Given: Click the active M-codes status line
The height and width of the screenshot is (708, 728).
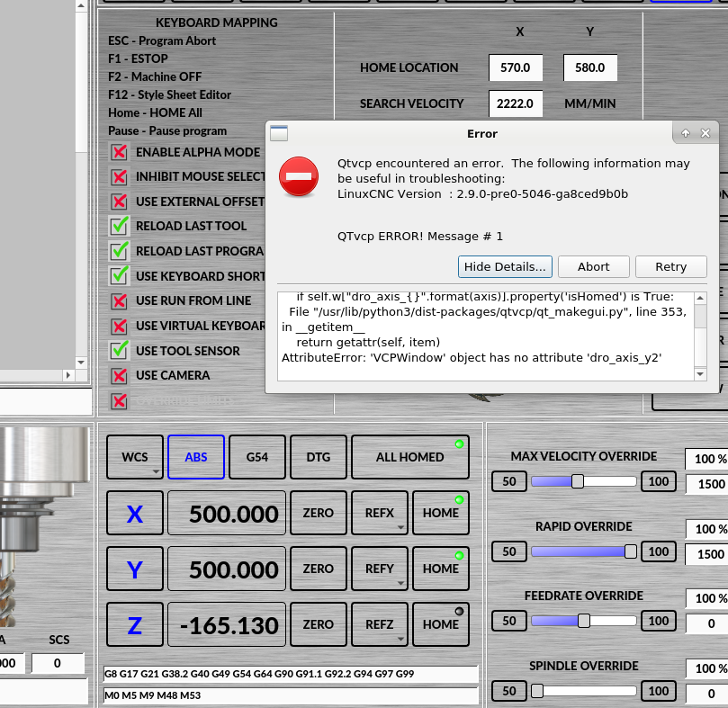Looking at the screenshot, I should 291,695.
